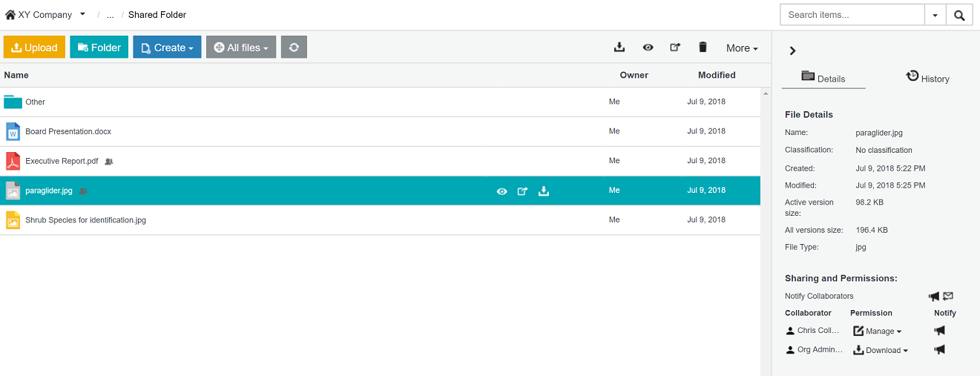This screenshot has height=376, width=980.
Task: Click the yellow Upload button
Action: (34, 47)
